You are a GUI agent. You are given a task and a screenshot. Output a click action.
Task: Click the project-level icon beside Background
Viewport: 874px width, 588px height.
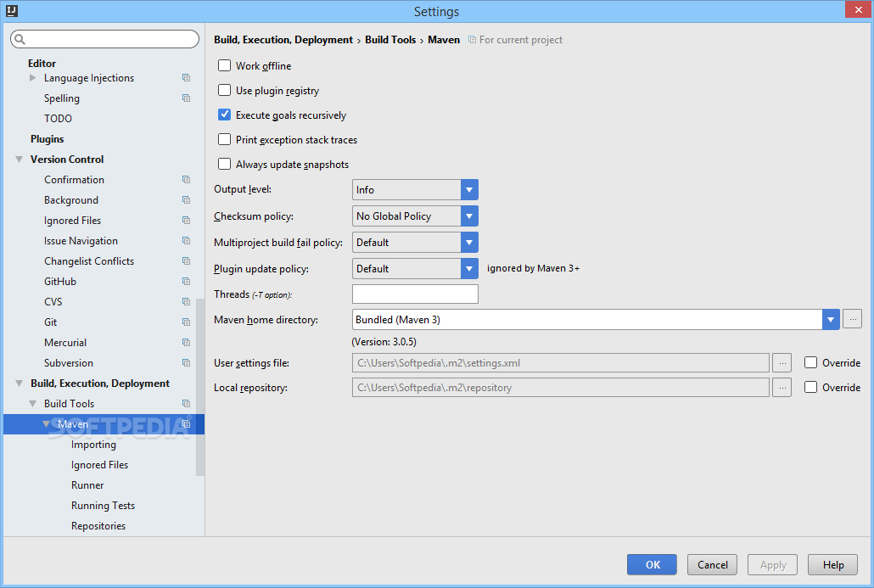[x=186, y=200]
